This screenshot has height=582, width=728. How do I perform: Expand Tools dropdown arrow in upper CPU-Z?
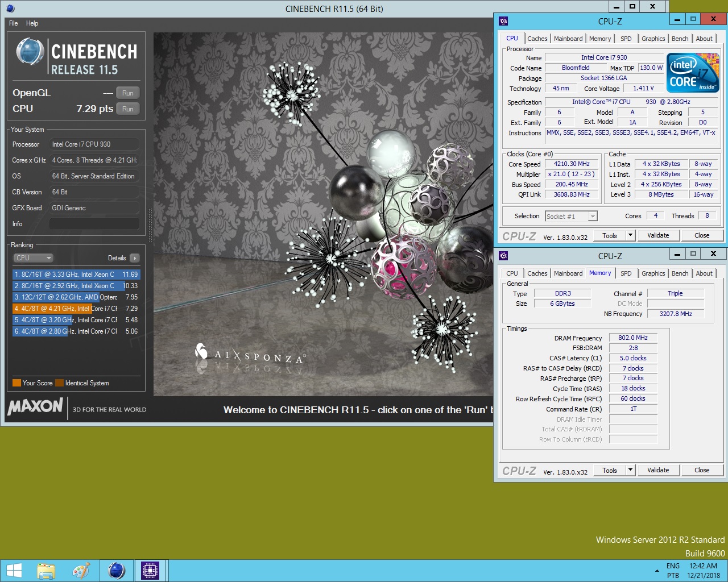pyautogui.click(x=630, y=235)
